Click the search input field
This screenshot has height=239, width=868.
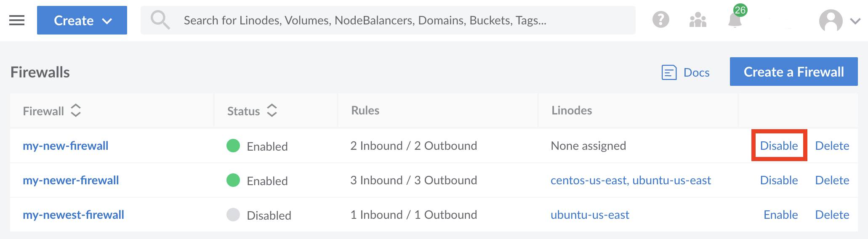click(x=387, y=20)
